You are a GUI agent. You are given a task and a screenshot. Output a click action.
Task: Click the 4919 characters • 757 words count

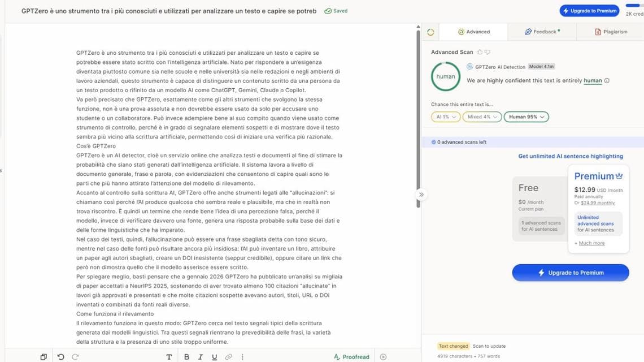click(469, 356)
